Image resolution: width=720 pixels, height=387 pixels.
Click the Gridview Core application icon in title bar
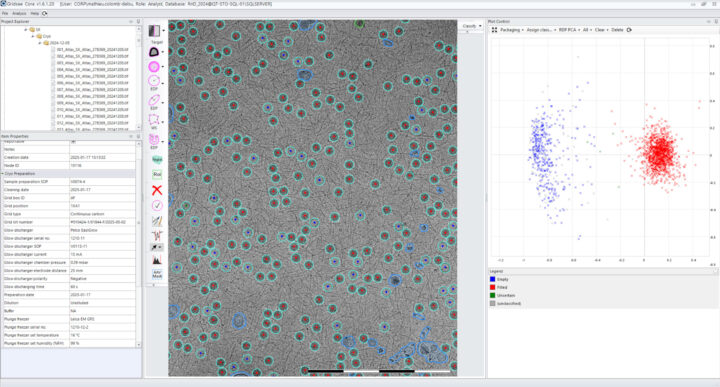3,4
